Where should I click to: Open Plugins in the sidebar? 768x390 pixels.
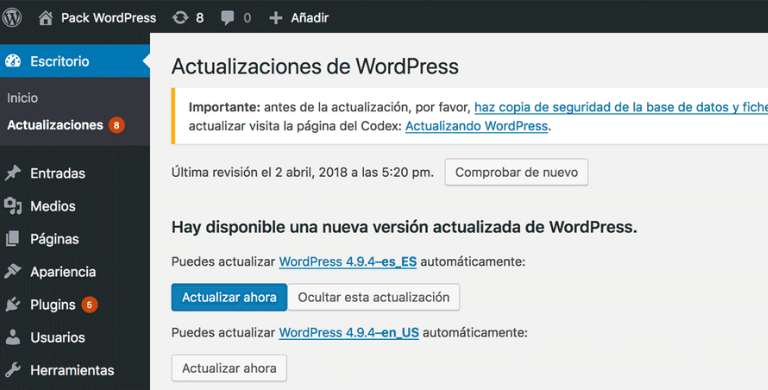(53, 305)
